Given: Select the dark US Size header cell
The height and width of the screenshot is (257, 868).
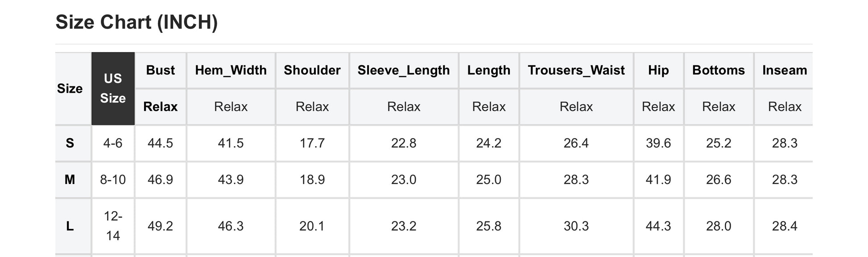Looking at the screenshot, I should coord(113,88).
